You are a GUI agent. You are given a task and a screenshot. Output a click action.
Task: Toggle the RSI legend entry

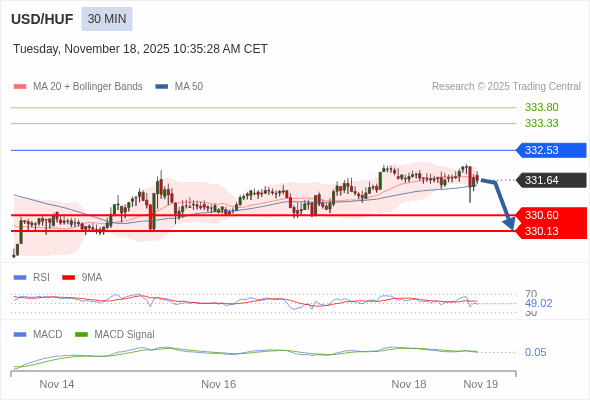coord(32,278)
